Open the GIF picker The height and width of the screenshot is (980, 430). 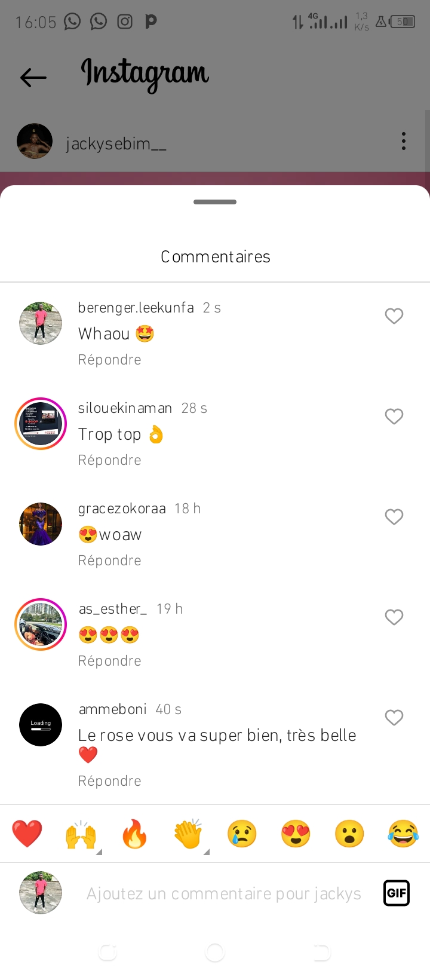[397, 893]
